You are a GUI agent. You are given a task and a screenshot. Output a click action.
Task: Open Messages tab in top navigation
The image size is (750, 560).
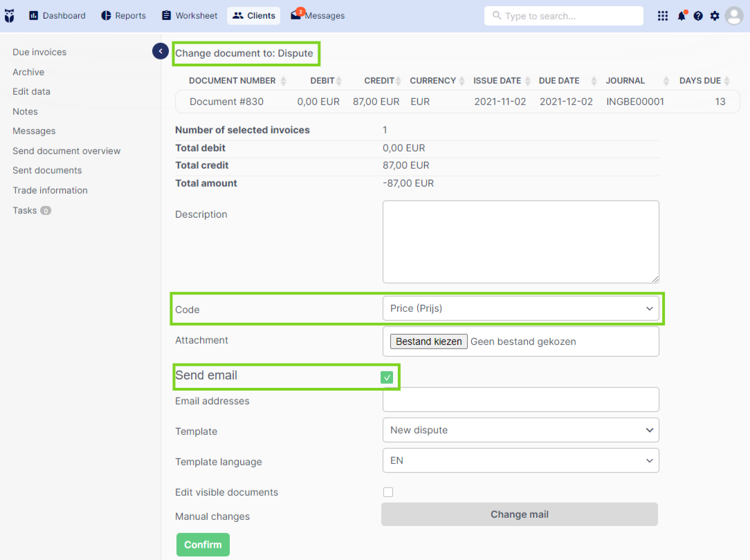318,16
